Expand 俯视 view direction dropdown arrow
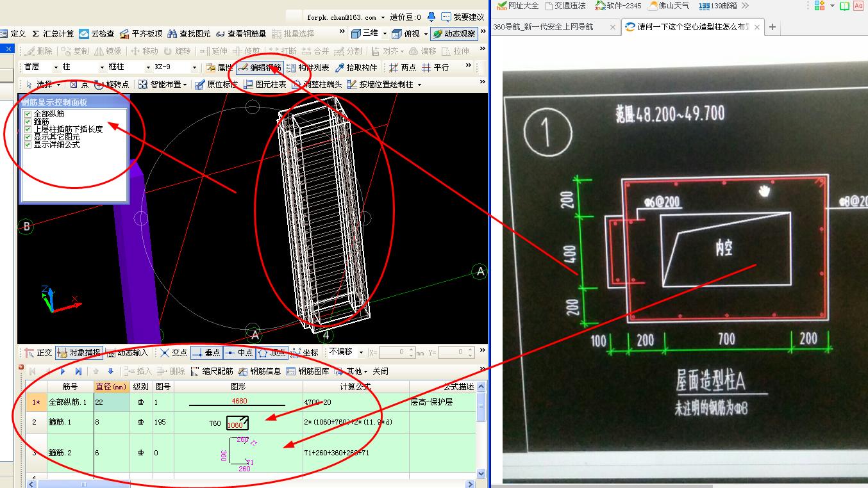This screenshot has height=488, width=868. click(x=426, y=34)
